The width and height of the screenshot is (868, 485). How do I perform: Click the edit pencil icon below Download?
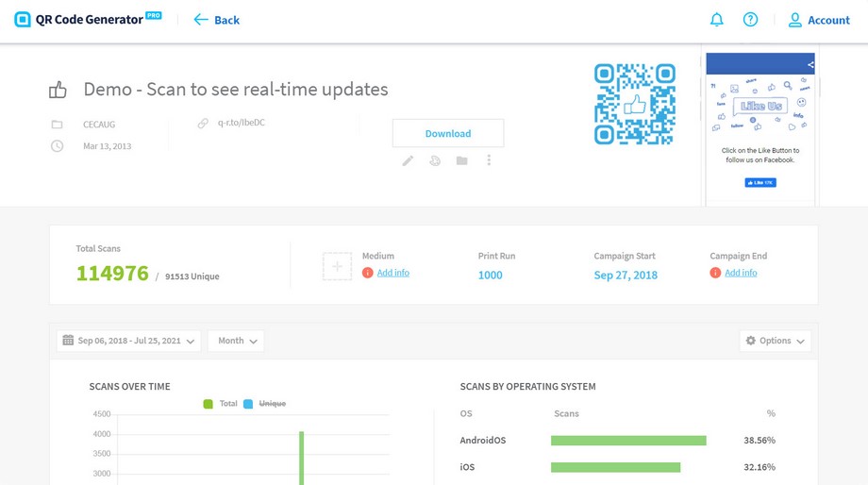tap(408, 161)
